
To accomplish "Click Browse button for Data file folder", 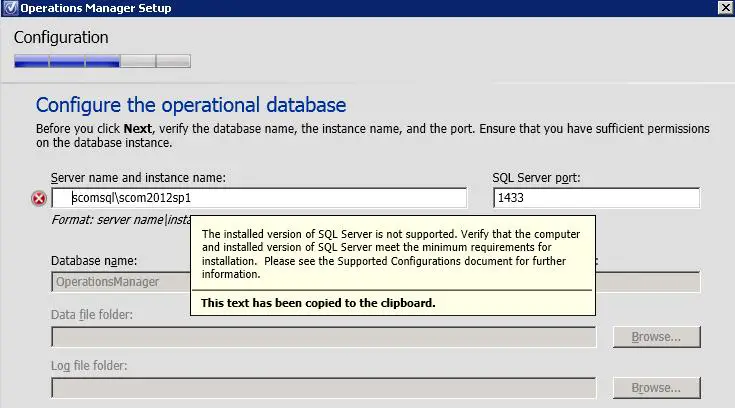I will tap(656, 337).
